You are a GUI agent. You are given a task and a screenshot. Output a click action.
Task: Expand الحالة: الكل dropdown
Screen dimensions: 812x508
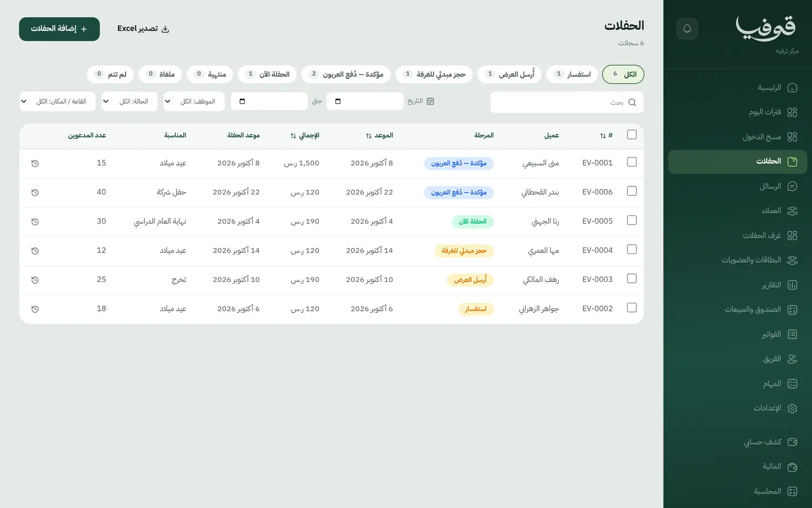pyautogui.click(x=129, y=101)
